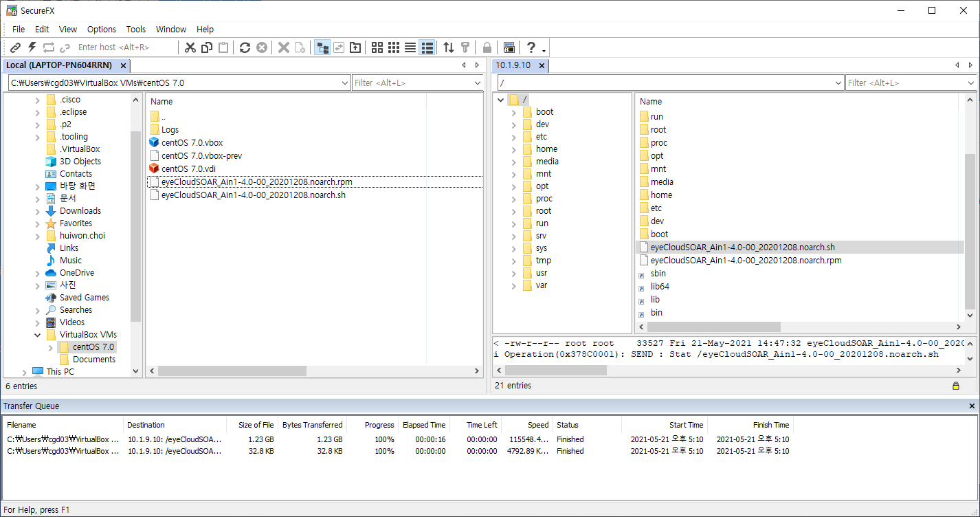Select centOS 7.0.vbox file
This screenshot has height=517, width=980.
[x=192, y=142]
